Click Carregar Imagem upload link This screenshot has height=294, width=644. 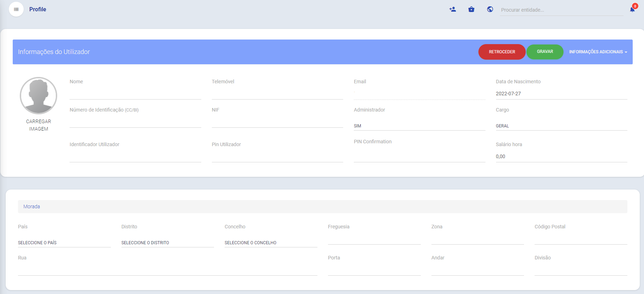(38, 125)
